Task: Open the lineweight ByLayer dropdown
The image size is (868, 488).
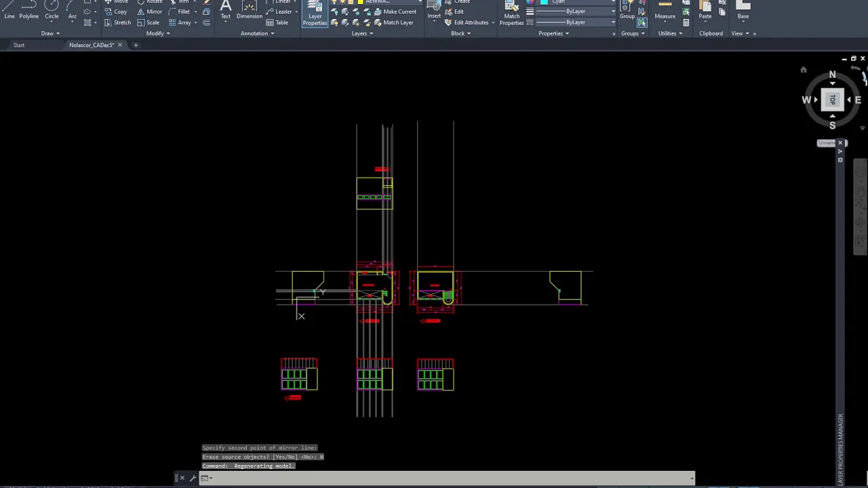Action: coord(576,12)
